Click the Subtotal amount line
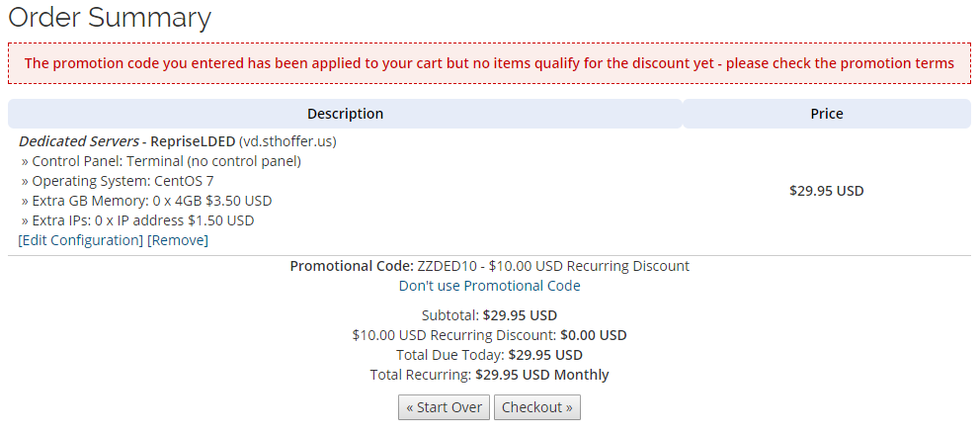The height and width of the screenshot is (435, 980). 489,316
